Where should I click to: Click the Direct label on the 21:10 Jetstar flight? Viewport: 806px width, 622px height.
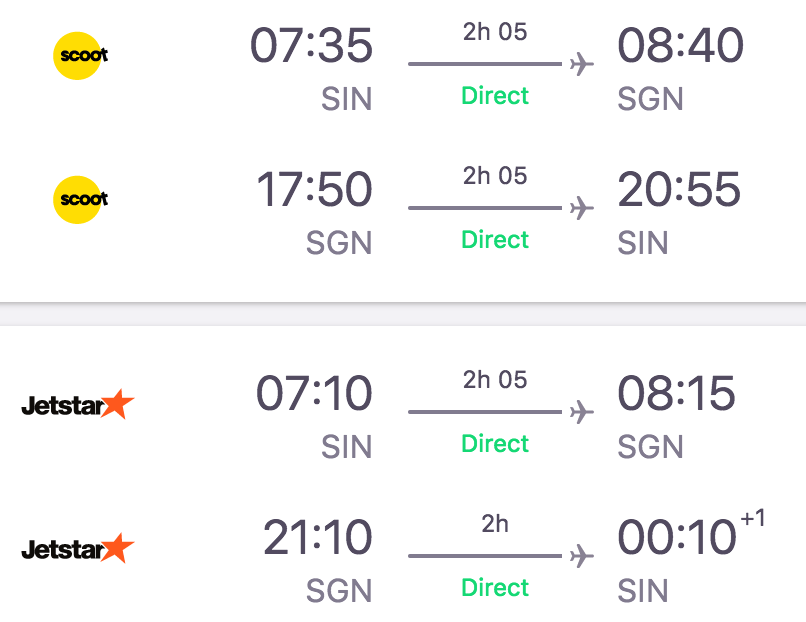(495, 588)
